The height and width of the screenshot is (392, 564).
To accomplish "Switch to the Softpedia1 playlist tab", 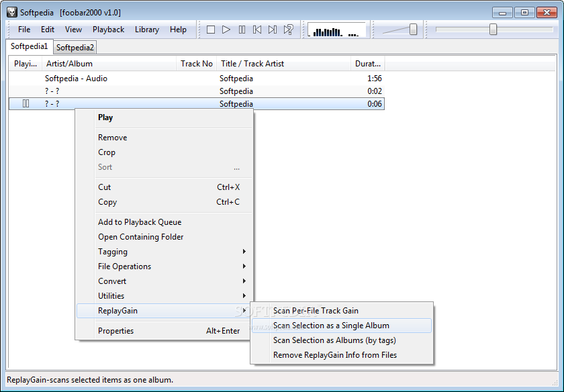I will (29, 46).
